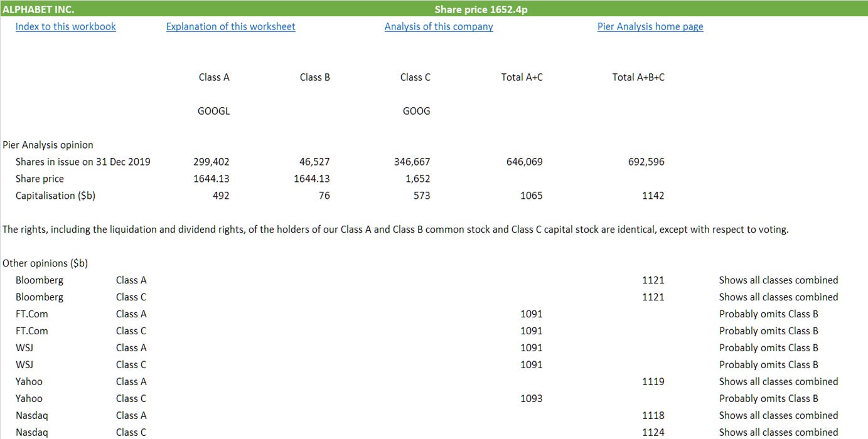The width and height of the screenshot is (868, 439).
Task: Select A+C capitalisation 1065
Action: coord(532,196)
